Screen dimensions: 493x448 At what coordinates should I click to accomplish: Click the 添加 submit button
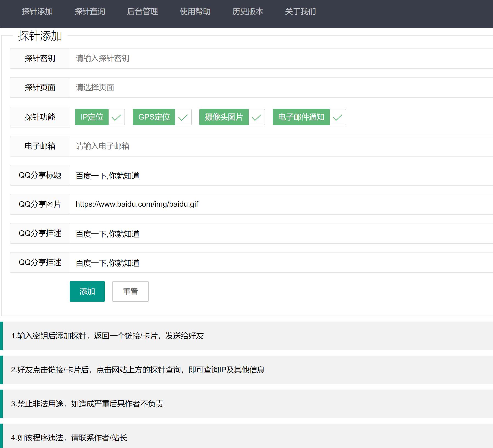coord(87,291)
